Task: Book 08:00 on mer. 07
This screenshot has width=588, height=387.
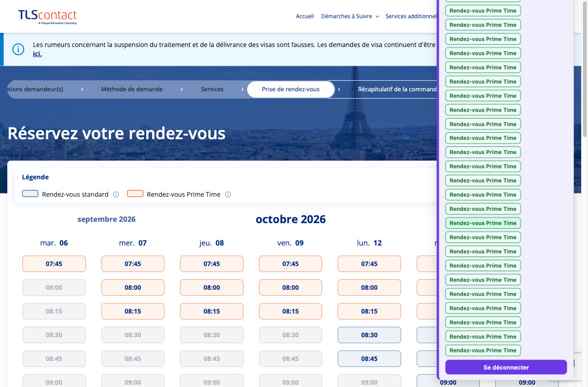Action: [x=132, y=288]
